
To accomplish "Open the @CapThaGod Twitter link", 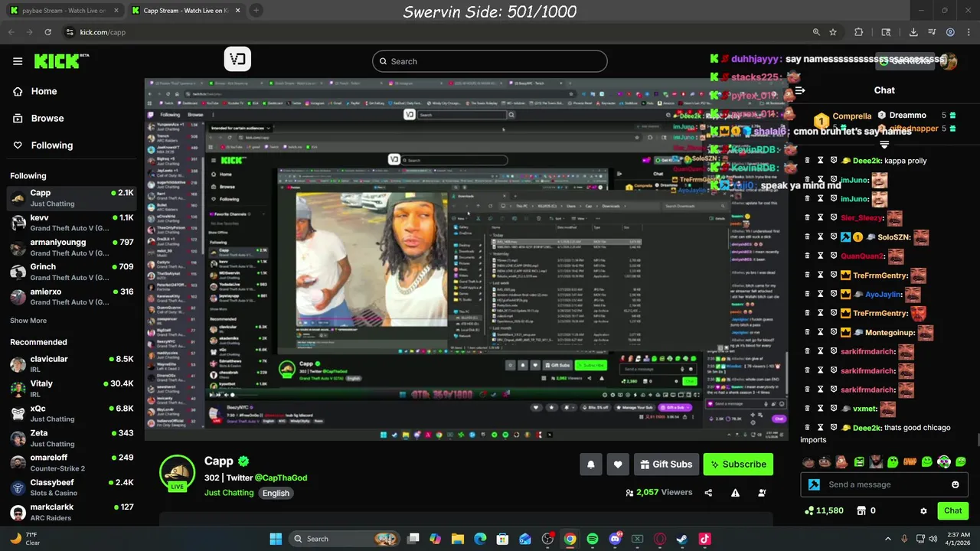I will click(x=281, y=478).
